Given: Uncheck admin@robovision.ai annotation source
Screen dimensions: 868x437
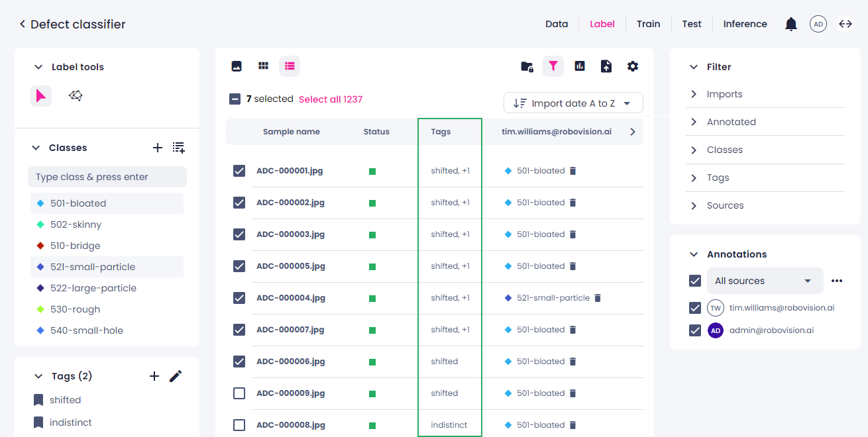Looking at the screenshot, I should 695,330.
